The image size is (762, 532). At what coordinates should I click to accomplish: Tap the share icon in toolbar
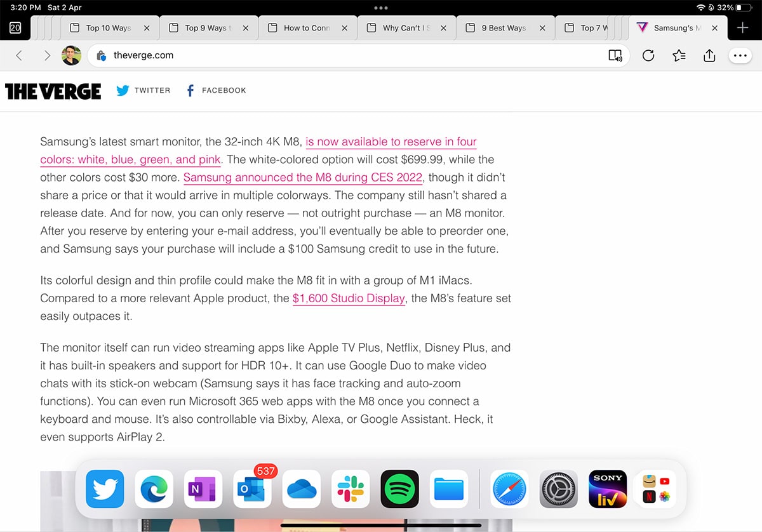(x=709, y=56)
